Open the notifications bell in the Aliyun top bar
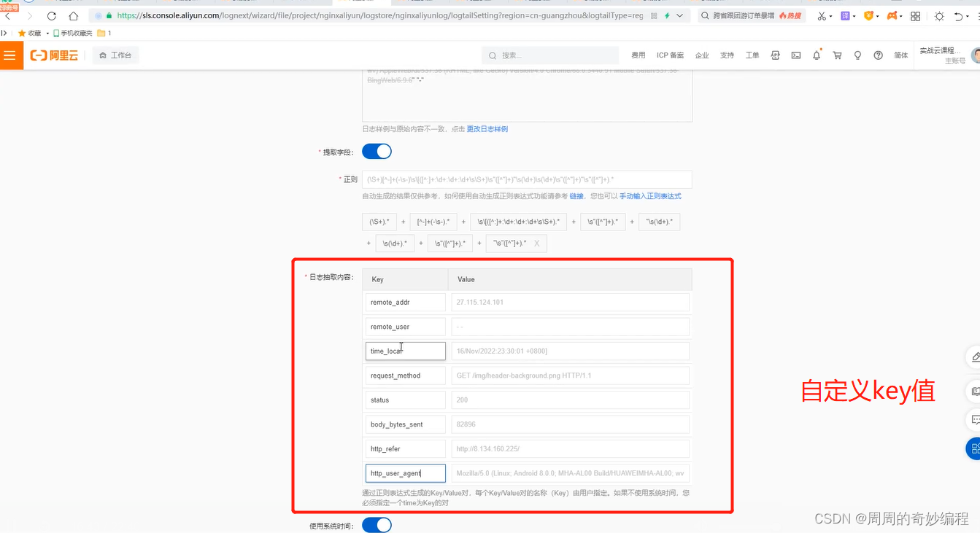This screenshot has height=533, width=980. (817, 55)
